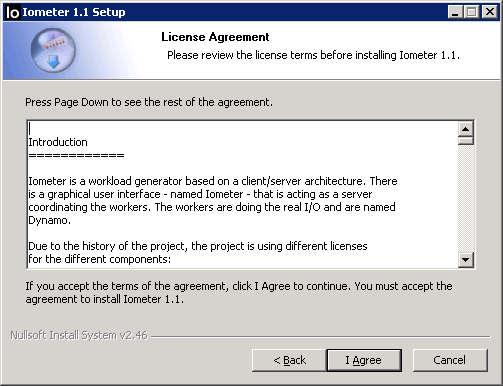The height and width of the screenshot is (386, 503).
Task: Close the Iometer 1.1 Setup window
Action: [490, 12]
